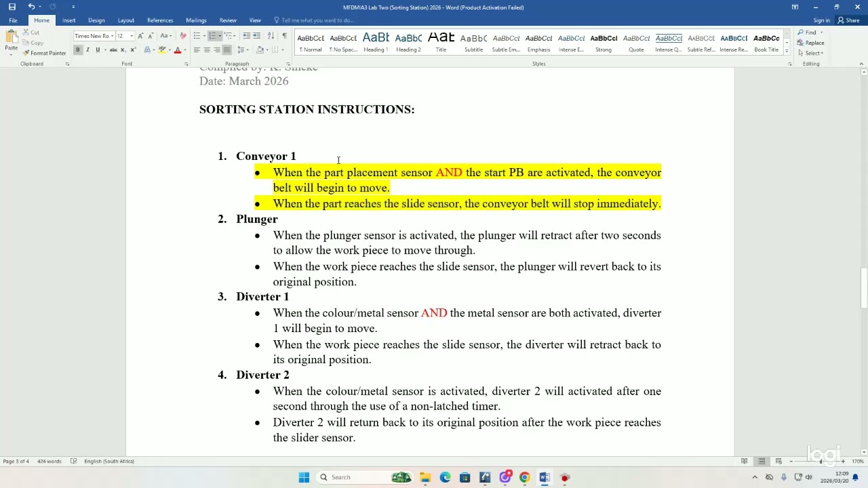Click the Align Right icon
The image size is (868, 488).
pyautogui.click(x=217, y=50)
